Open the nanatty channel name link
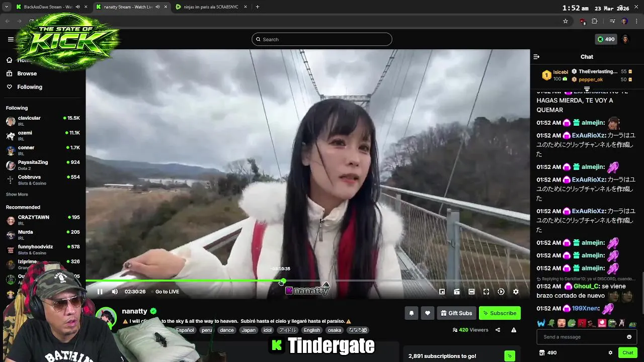The width and height of the screenshot is (644, 362). click(x=134, y=311)
